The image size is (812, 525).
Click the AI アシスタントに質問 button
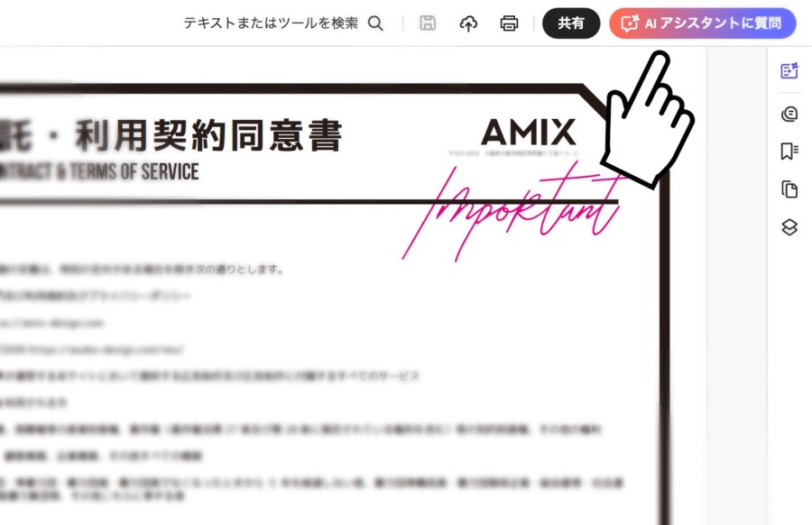click(703, 23)
